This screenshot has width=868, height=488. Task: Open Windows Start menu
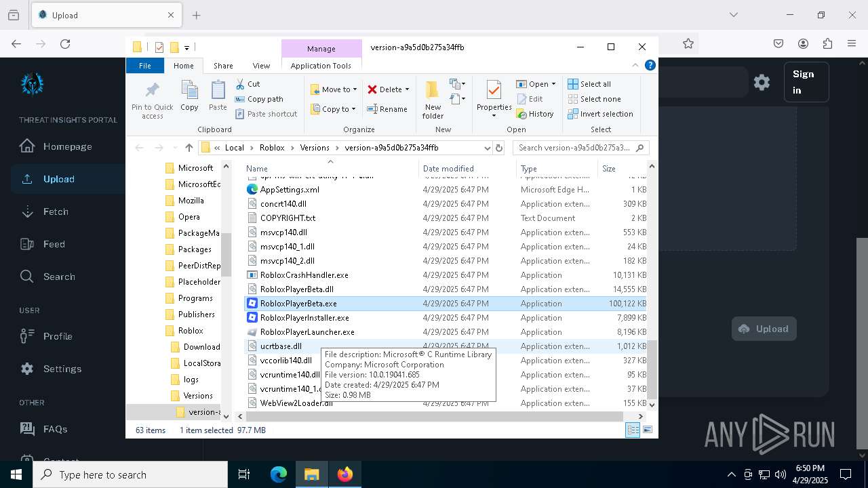[x=16, y=474]
